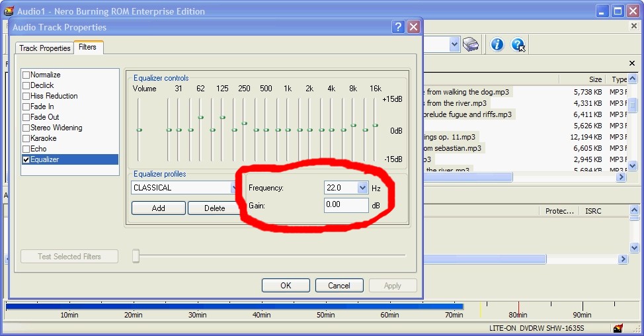Click the ISRC column header
Viewport: 644px width, 336px height.
[x=592, y=211]
